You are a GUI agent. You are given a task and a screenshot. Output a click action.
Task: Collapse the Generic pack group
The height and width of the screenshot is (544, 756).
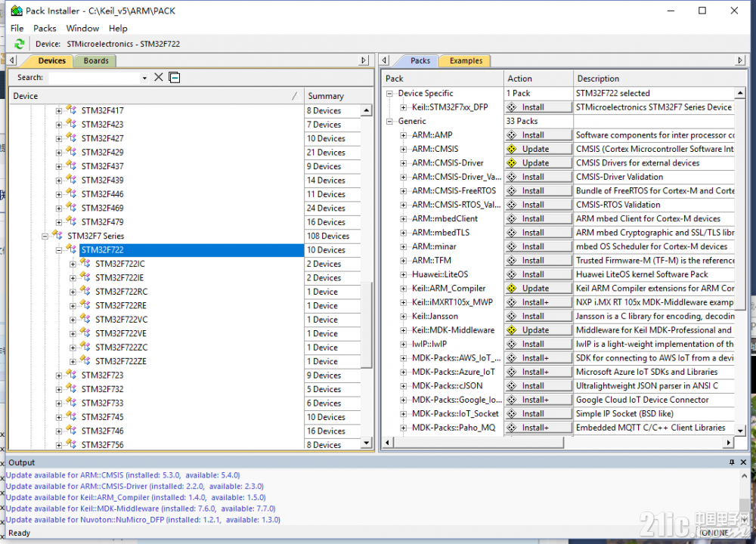389,122
